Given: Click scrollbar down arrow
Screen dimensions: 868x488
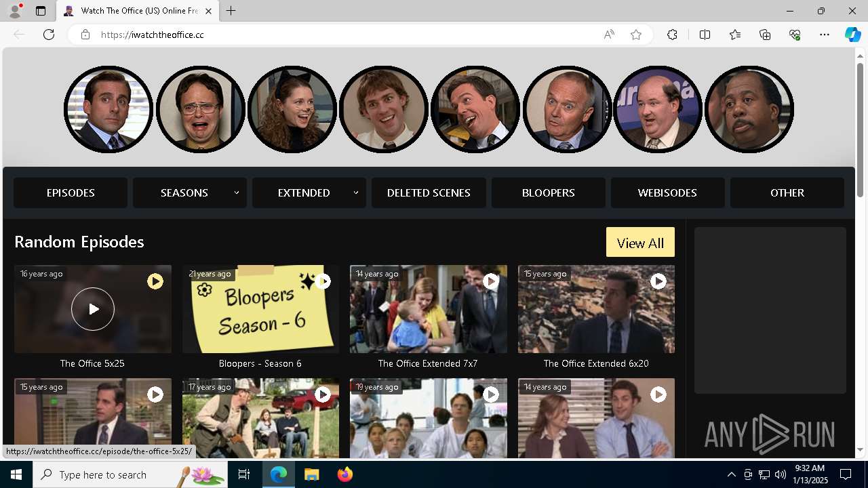Looking at the screenshot, I should coord(861,449).
